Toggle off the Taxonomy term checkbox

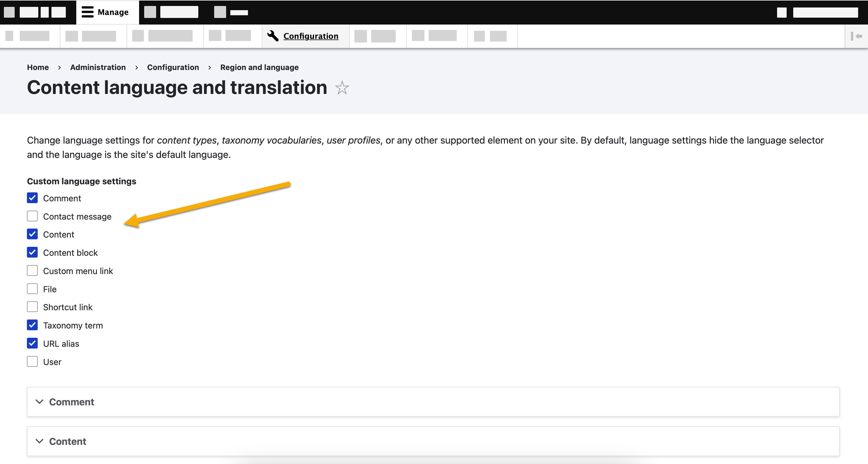click(x=32, y=325)
